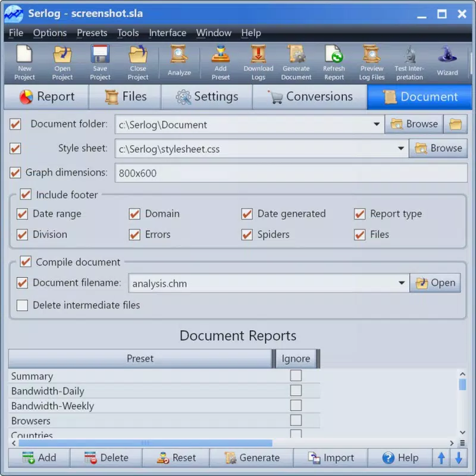Uncheck Report type footer option
Image resolution: width=476 pixels, height=476 pixels.
pyautogui.click(x=360, y=214)
